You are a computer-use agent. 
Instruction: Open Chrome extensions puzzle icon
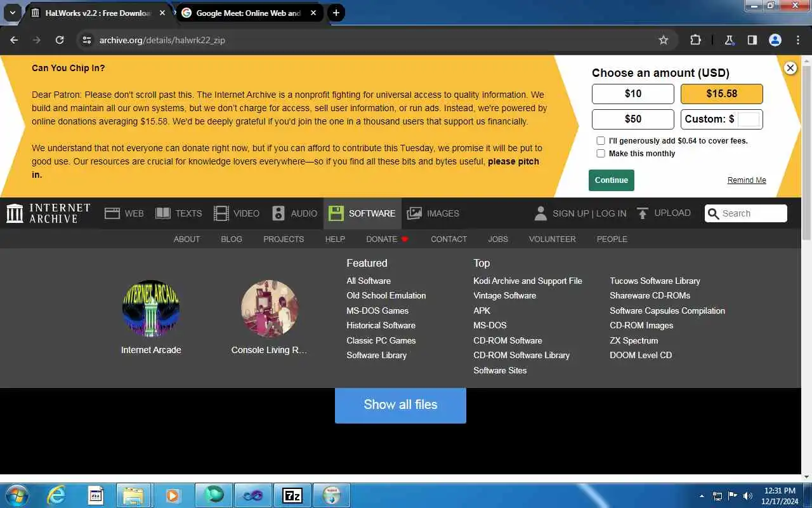point(695,40)
